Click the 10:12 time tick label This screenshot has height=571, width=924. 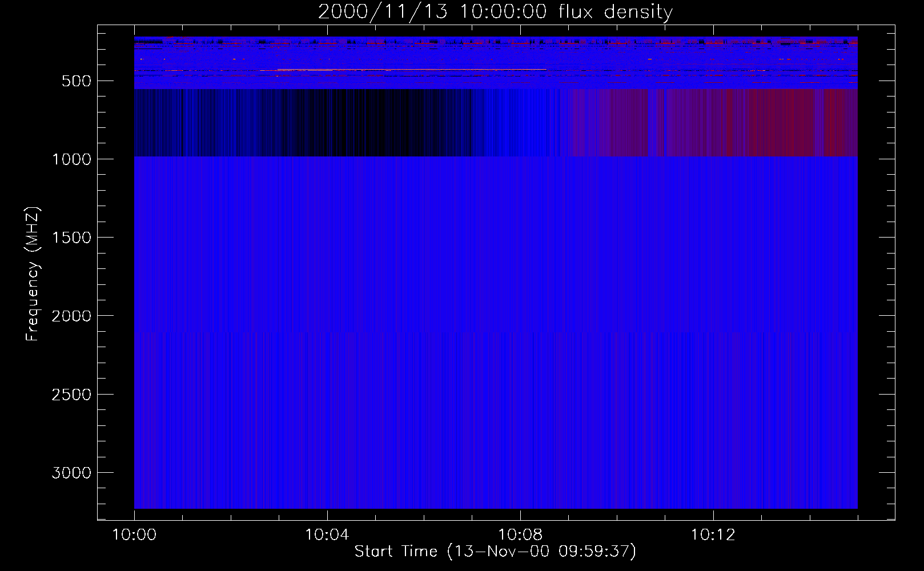click(713, 535)
